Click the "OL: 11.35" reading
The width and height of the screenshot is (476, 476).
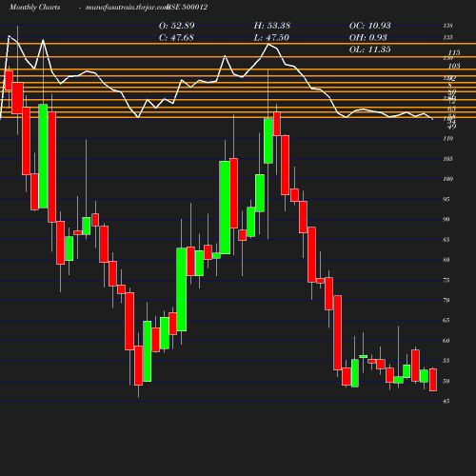(370, 50)
